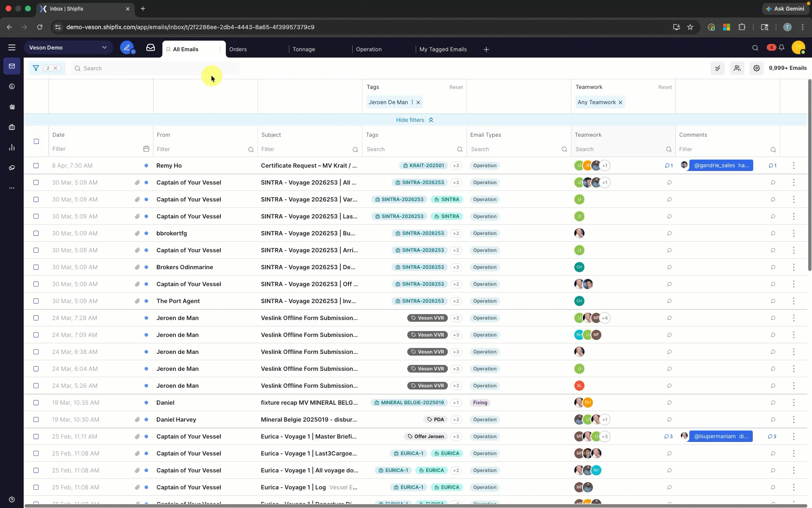Image resolution: width=812 pixels, height=508 pixels.
Task: Open the My Tagged Emails tab
Action: (443, 50)
